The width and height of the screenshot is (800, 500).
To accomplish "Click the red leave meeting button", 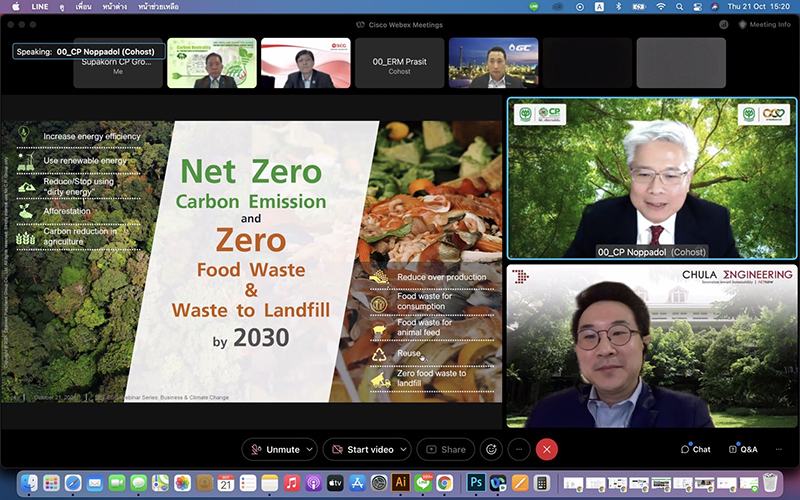I will [x=546, y=449].
